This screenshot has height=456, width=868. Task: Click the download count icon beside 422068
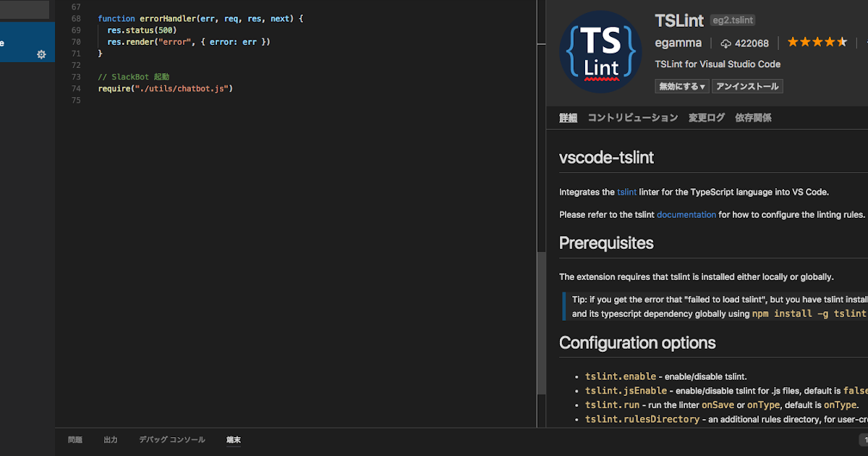[725, 43]
